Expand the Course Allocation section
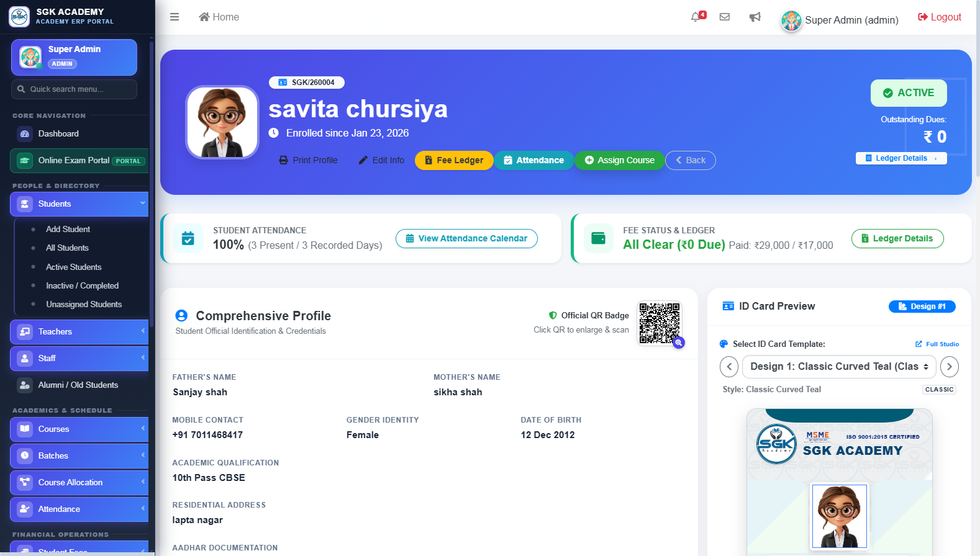 79,482
